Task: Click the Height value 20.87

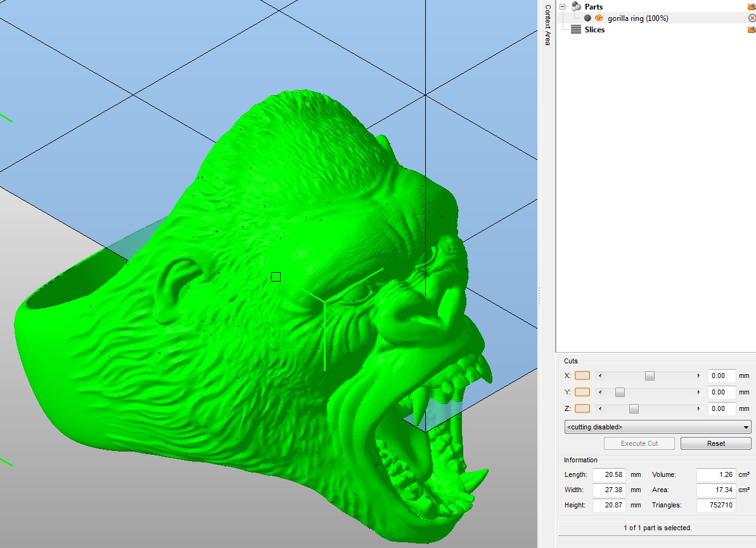Action: click(x=609, y=505)
